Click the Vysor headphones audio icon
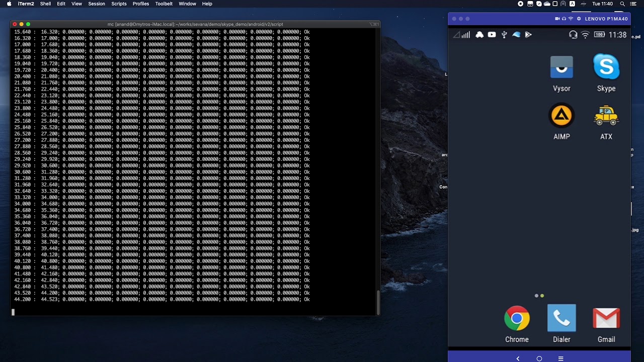 (x=564, y=19)
